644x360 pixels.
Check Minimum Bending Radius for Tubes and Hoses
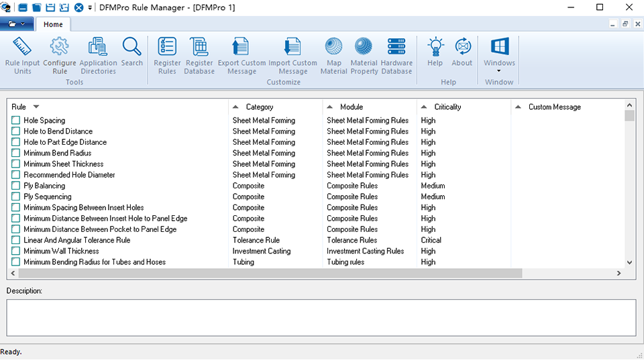(x=15, y=262)
